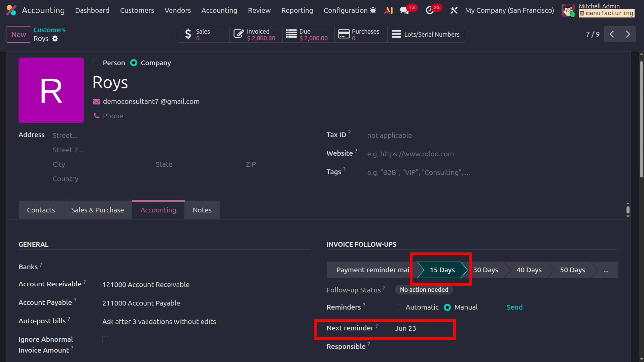644x362 pixels.
Task: Click the Purchases credit card icon
Action: [x=344, y=34]
